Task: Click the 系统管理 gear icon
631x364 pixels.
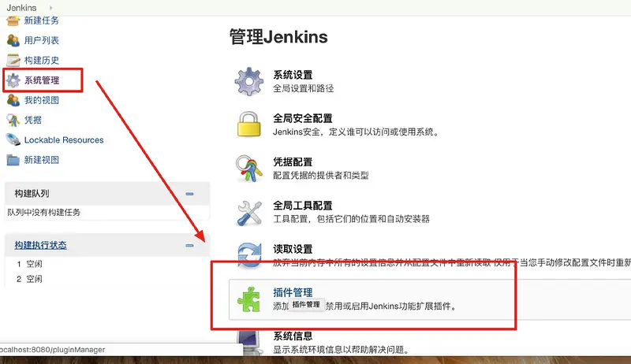Action: pyautogui.click(x=13, y=80)
